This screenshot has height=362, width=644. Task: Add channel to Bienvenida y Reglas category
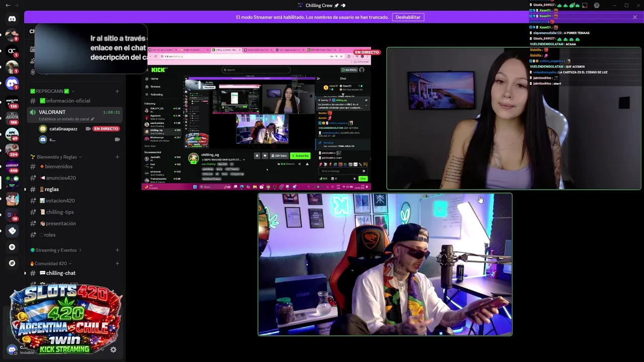click(x=117, y=157)
